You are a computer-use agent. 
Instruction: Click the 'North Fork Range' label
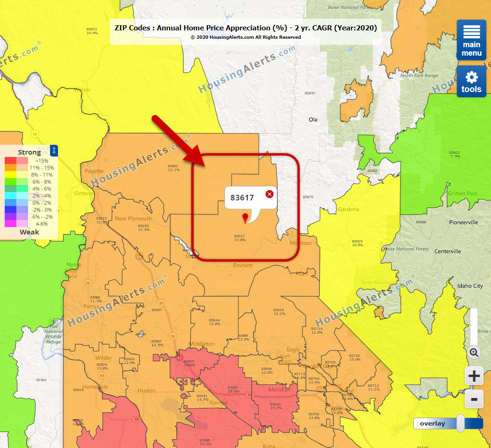[419, 75]
